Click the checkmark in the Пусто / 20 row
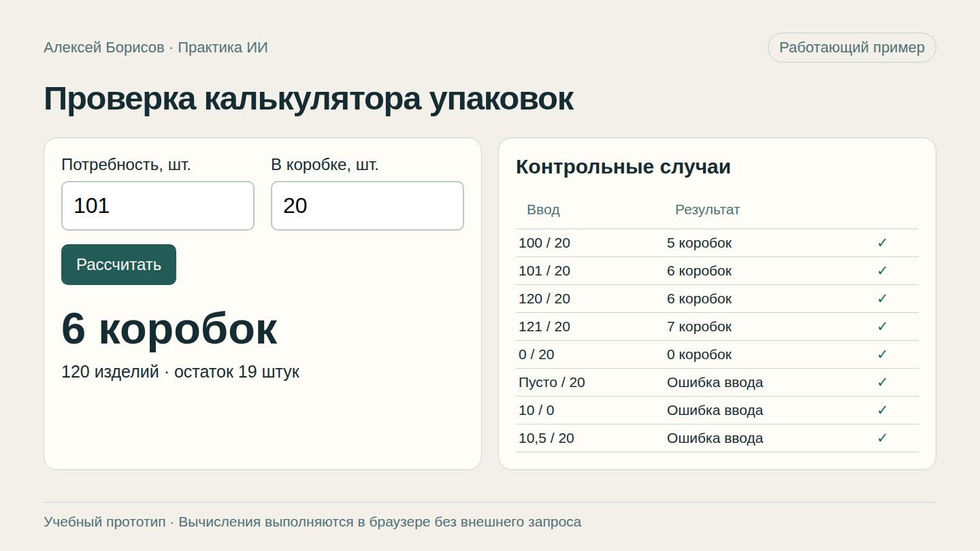This screenshot has height=551, width=980. point(882,382)
